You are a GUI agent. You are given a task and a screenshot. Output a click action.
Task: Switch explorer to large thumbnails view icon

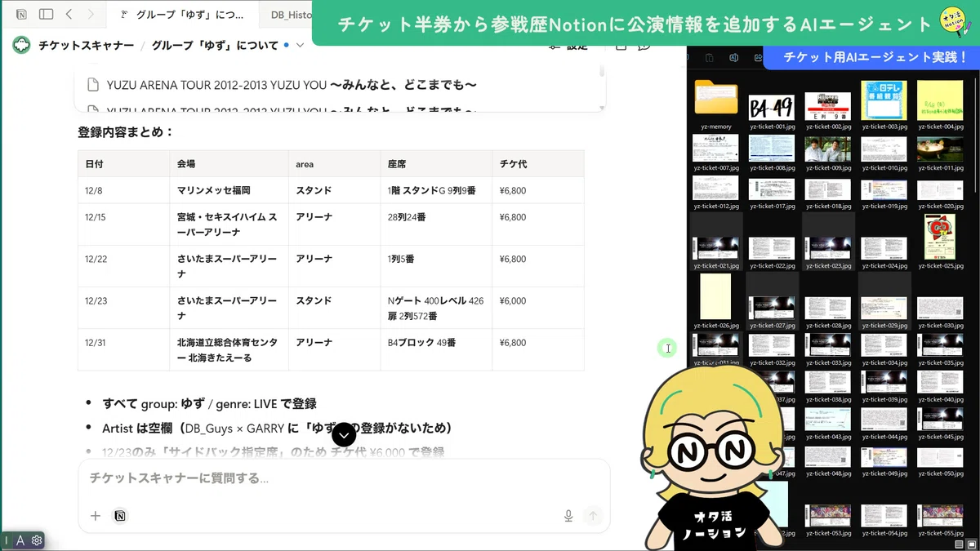(x=972, y=544)
